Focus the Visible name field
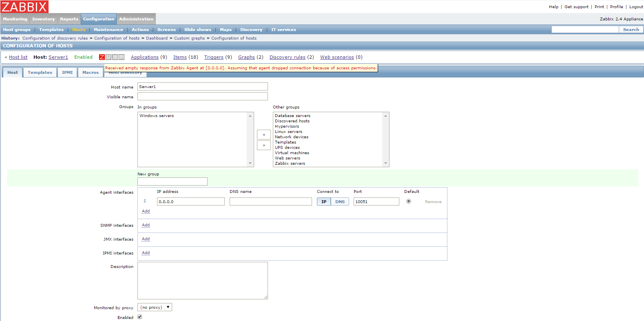Screen dimensions: 644x321 click(x=203, y=96)
